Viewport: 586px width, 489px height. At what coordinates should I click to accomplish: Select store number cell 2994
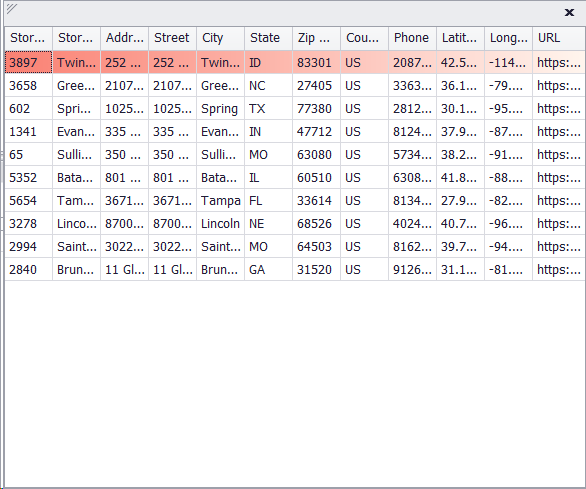click(x=28, y=247)
